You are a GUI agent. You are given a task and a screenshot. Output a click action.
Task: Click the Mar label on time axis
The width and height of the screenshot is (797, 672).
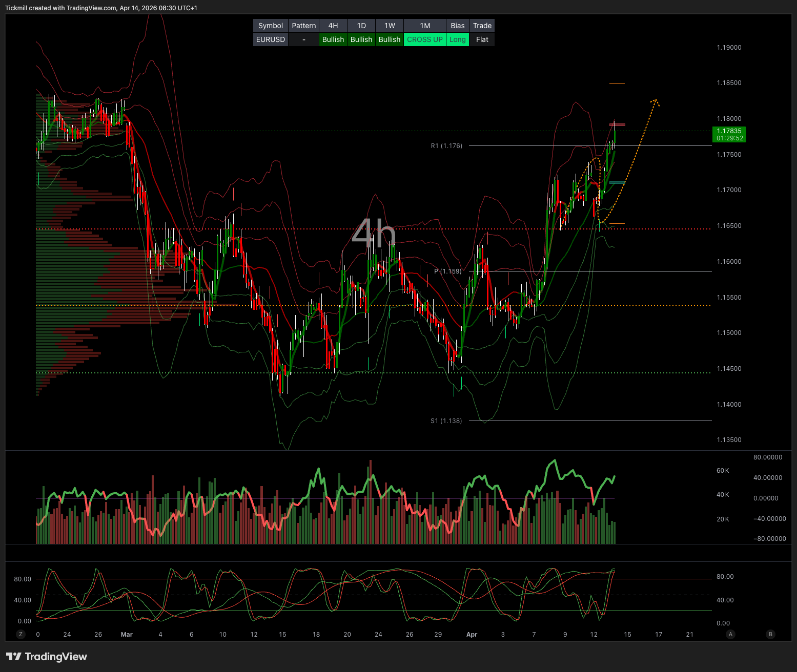(x=127, y=635)
